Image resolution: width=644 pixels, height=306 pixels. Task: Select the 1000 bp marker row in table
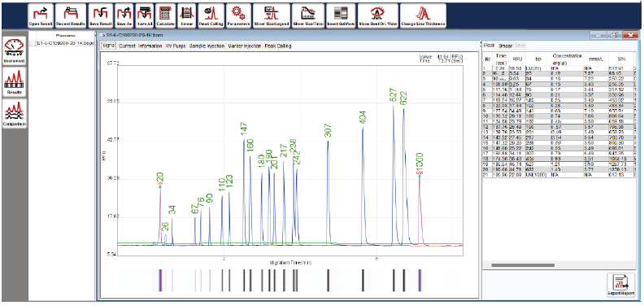(559, 175)
